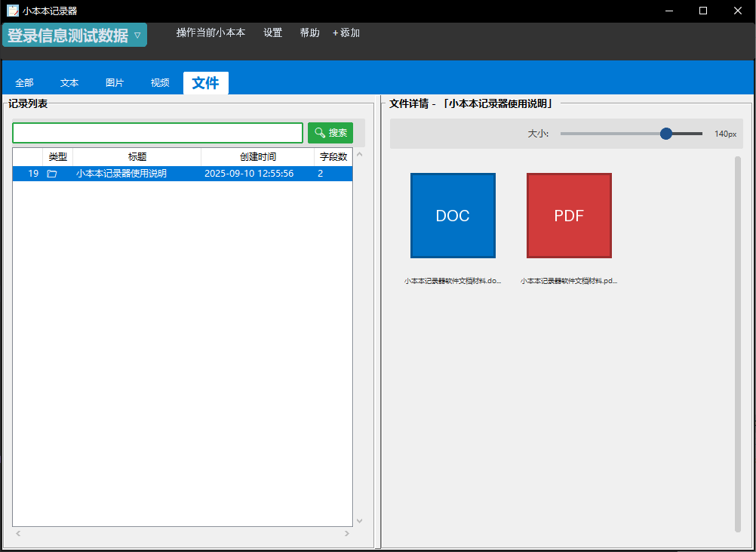The height and width of the screenshot is (552, 756).
Task: Sort records by 标题 column header
Action: coord(137,157)
